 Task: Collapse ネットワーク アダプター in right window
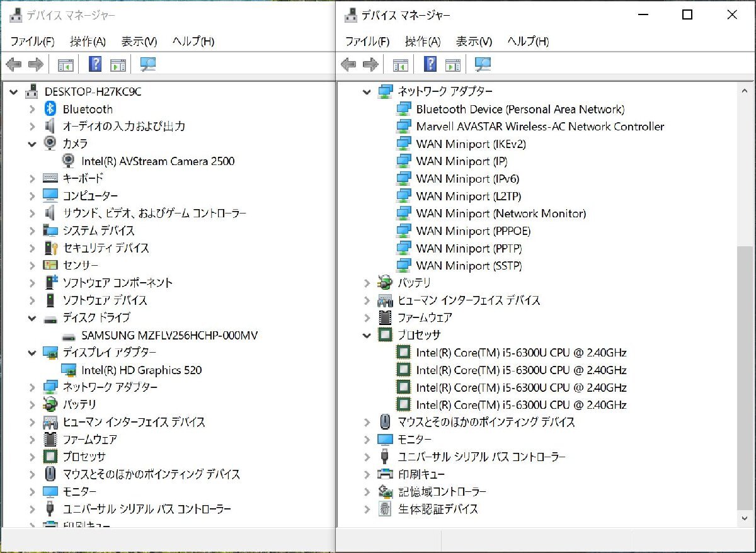(367, 92)
